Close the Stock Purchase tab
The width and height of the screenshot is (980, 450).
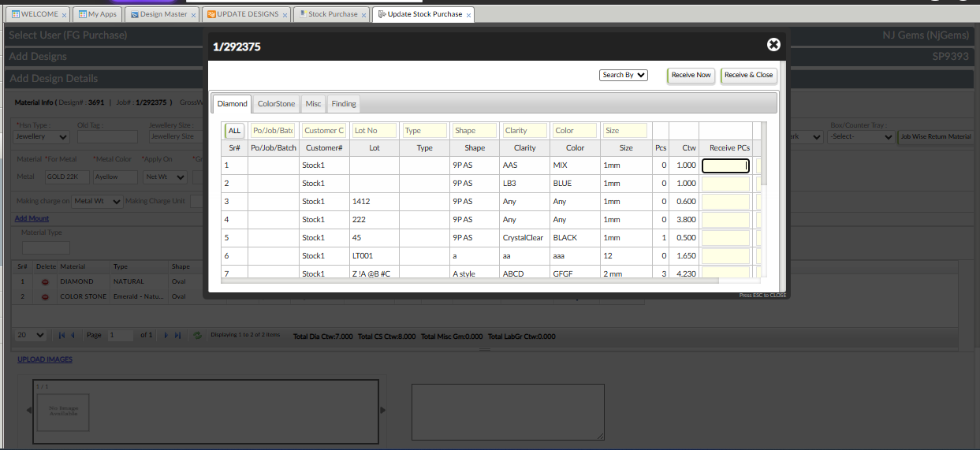364,15
